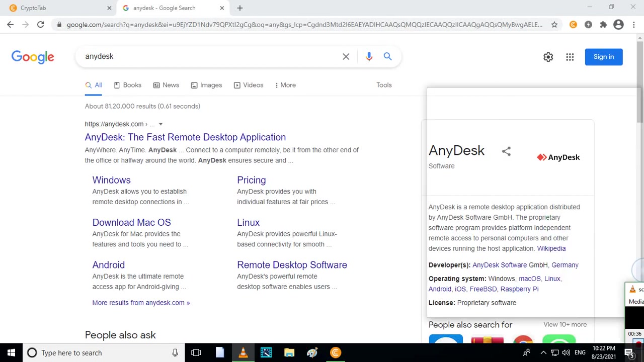This screenshot has height=362, width=644.
Task: Click the Sign in button
Action: click(x=604, y=57)
